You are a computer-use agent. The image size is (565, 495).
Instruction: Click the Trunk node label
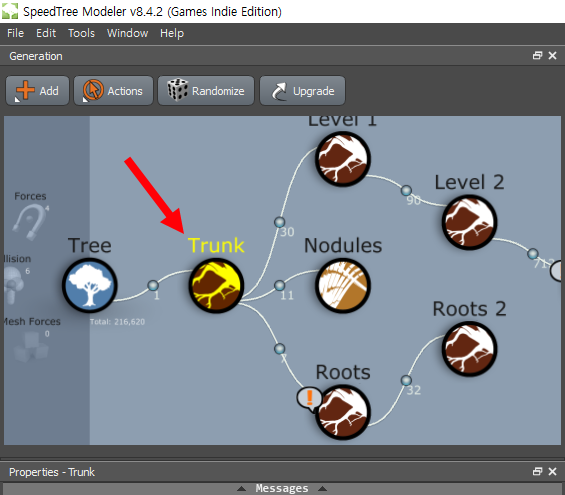(216, 245)
